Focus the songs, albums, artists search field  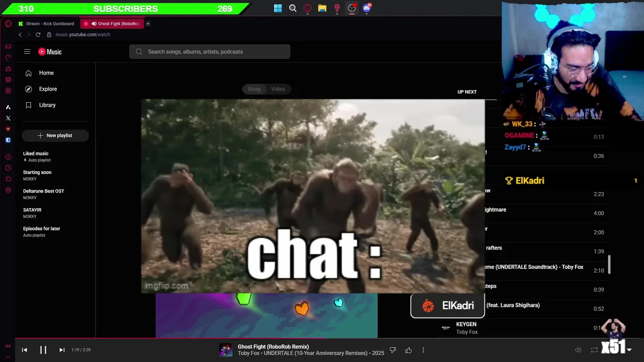[210, 52]
